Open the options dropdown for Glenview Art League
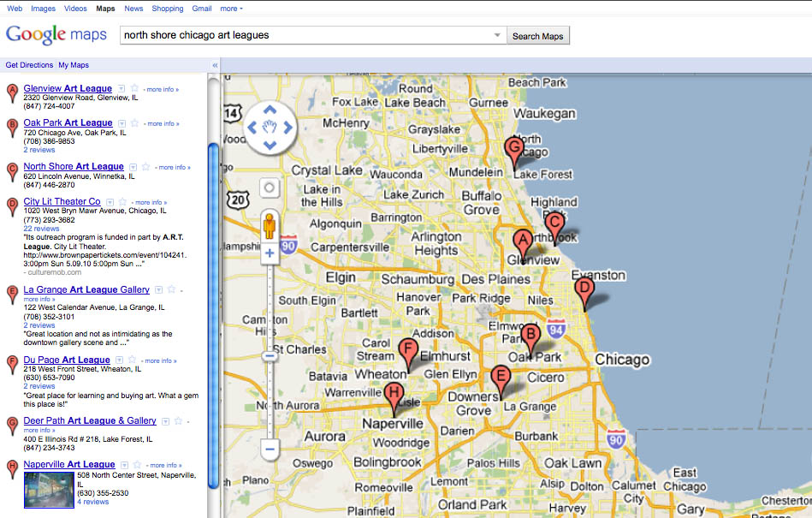 pyautogui.click(x=122, y=88)
